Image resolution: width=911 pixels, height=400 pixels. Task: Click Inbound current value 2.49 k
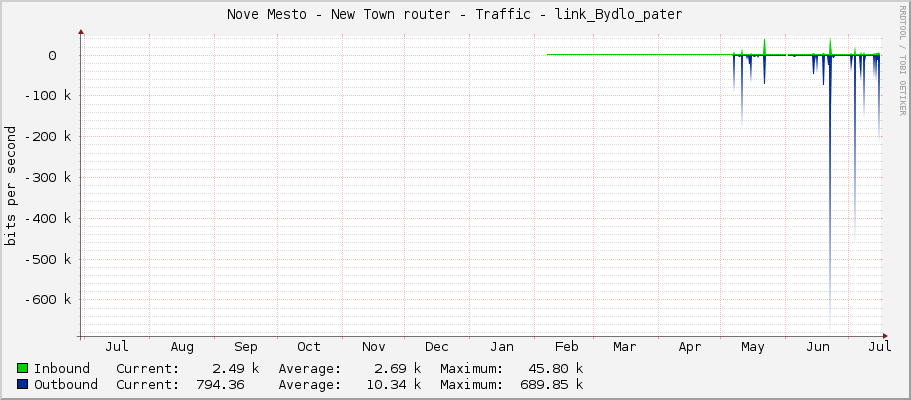tap(236, 368)
